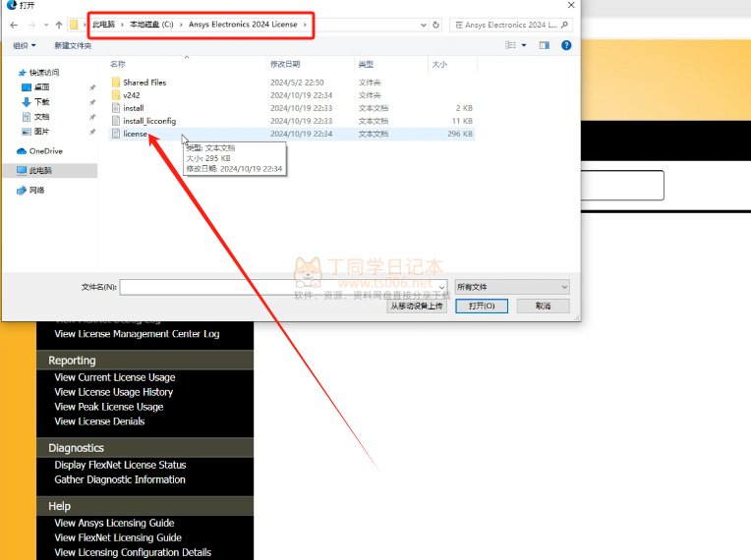Open View Licensing Configuration Details
Image resolution: width=751 pixels, height=560 pixels.
[x=133, y=553]
